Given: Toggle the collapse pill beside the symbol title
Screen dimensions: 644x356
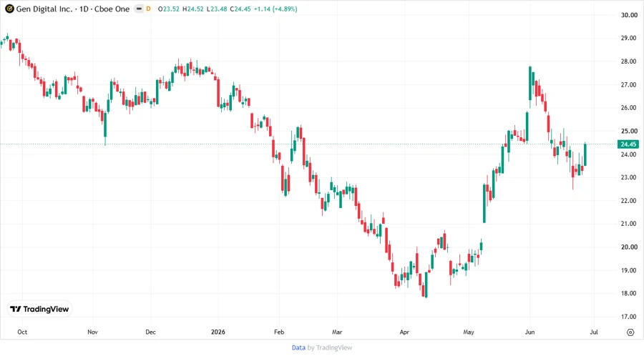Looking at the screenshot, I should point(140,9).
